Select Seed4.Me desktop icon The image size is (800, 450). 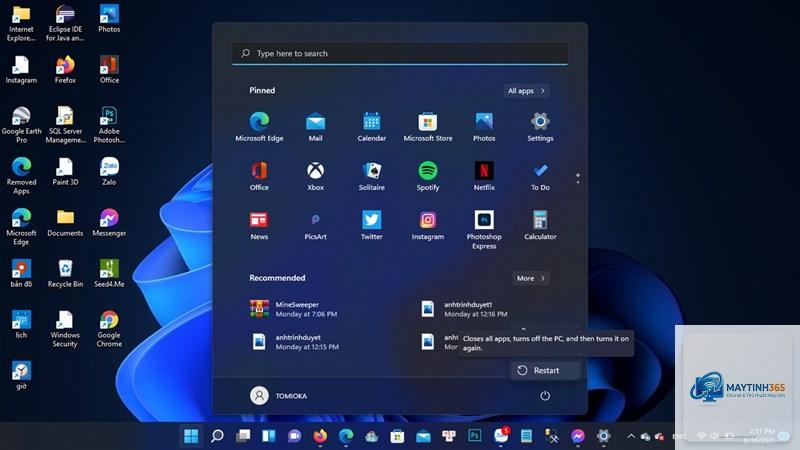pos(109,274)
